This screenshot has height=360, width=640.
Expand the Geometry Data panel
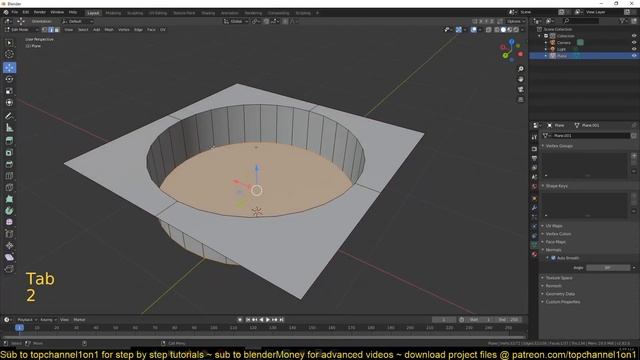pos(560,294)
